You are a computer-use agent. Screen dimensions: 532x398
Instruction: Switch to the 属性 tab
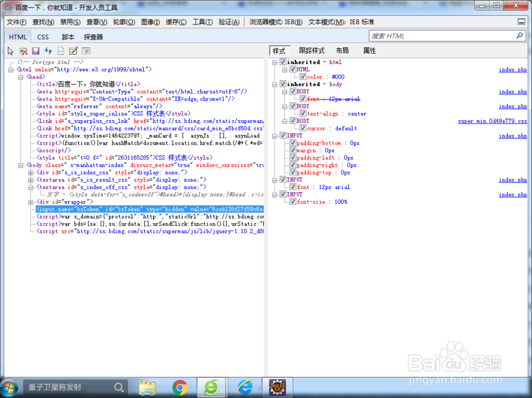pos(370,51)
